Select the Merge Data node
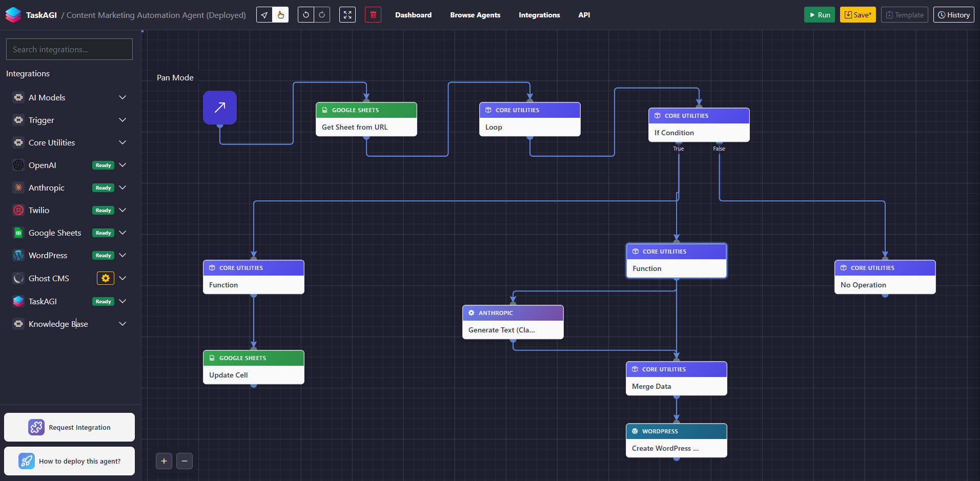 [677, 379]
